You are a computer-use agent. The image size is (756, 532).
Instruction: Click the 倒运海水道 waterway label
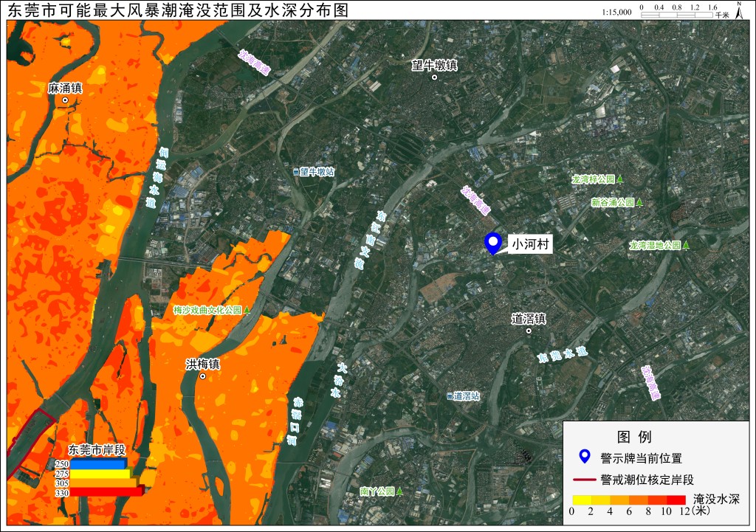(x=157, y=177)
